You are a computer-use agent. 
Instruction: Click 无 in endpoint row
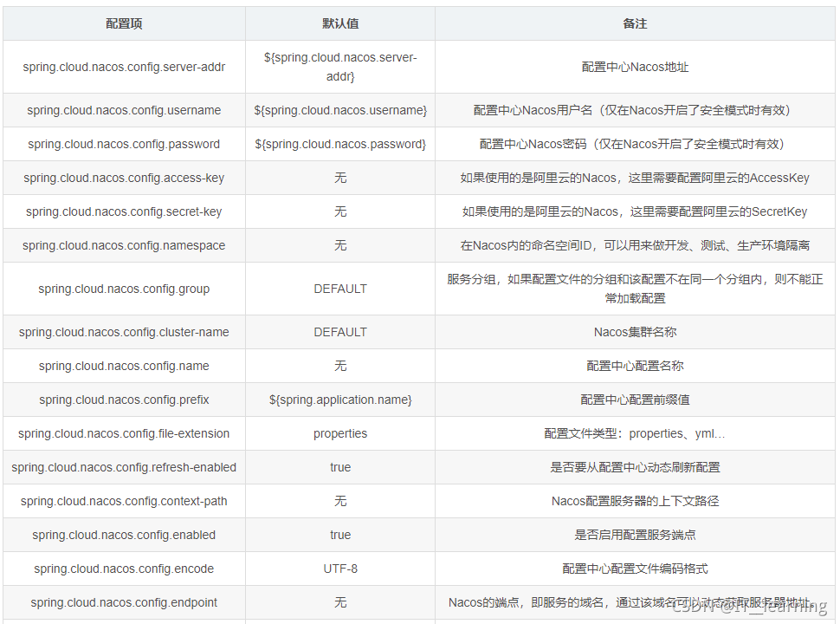pyautogui.click(x=340, y=602)
